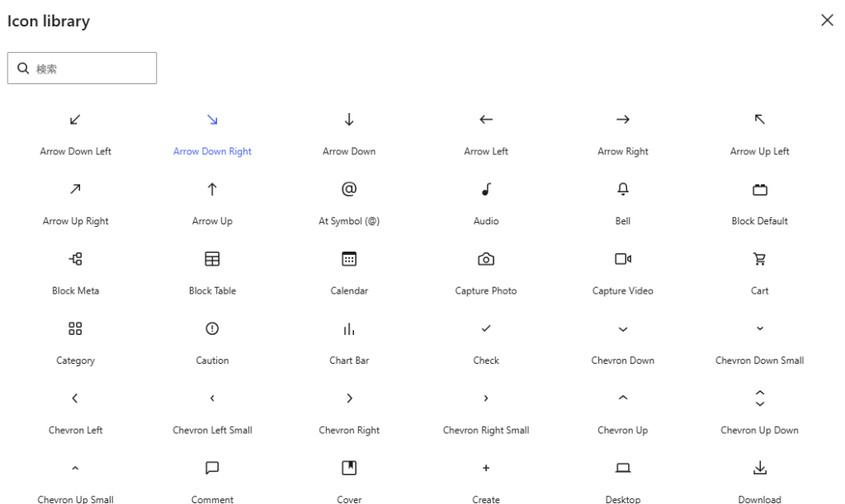Pick the Check mark icon

click(486, 329)
